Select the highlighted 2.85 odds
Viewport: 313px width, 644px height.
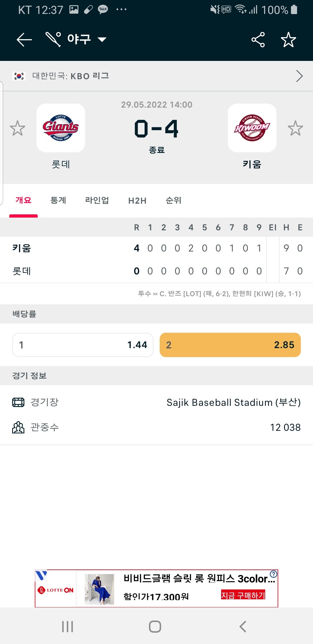pos(230,345)
